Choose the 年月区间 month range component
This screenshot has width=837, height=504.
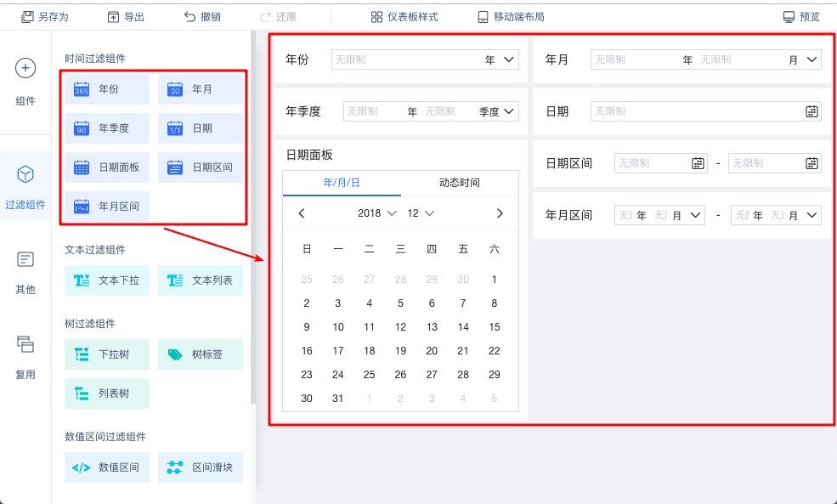coord(107,207)
